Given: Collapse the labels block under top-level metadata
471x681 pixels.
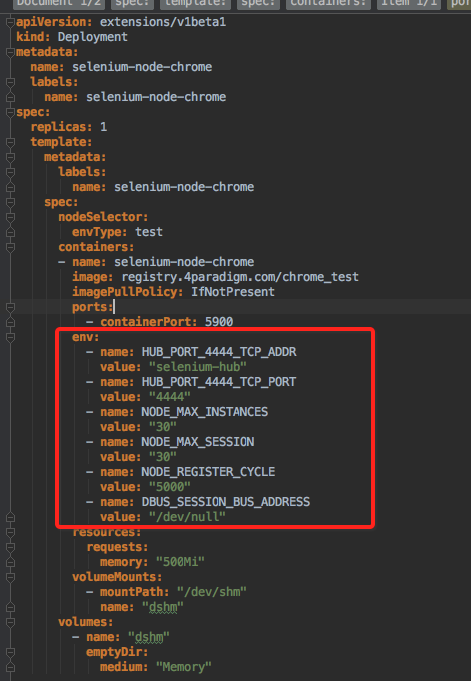Looking at the screenshot, I should tap(10, 82).
